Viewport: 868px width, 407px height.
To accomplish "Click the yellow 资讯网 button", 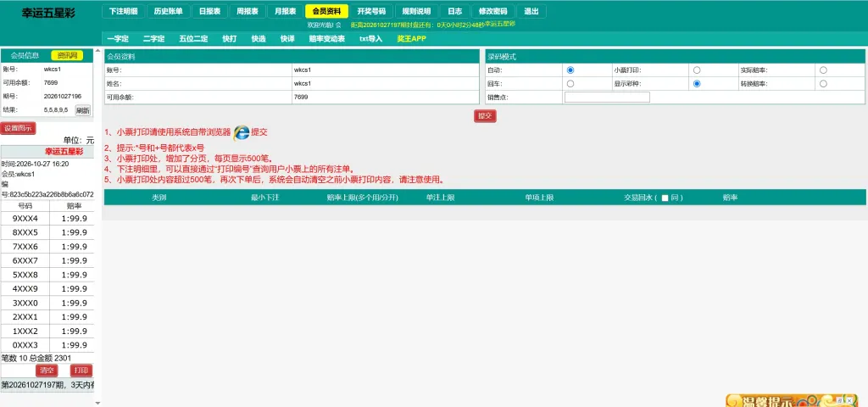I will (67, 55).
